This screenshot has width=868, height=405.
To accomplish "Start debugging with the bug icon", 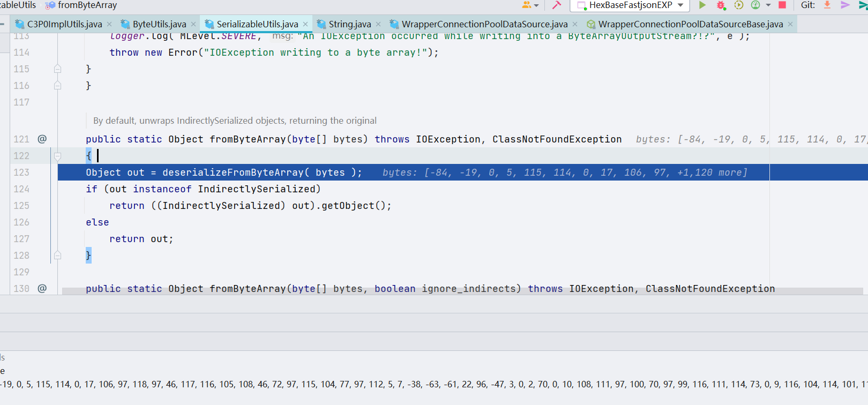I will tap(721, 5).
